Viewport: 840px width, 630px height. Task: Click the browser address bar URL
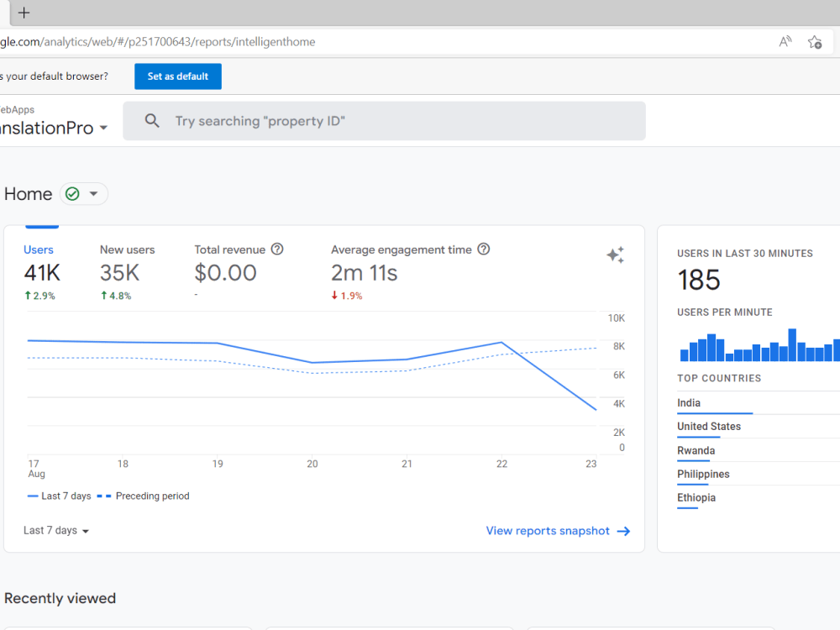(x=158, y=42)
